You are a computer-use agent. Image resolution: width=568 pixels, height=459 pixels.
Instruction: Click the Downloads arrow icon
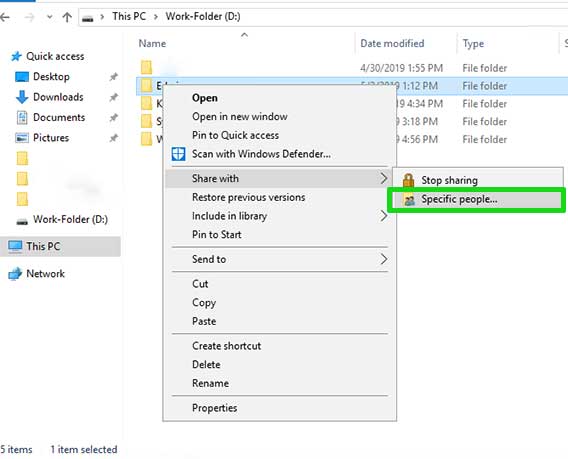(22, 97)
